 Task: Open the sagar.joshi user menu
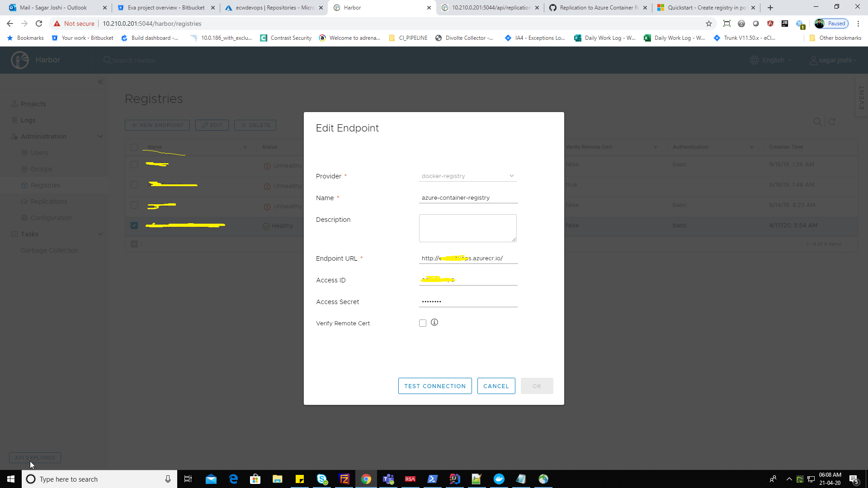pos(833,60)
